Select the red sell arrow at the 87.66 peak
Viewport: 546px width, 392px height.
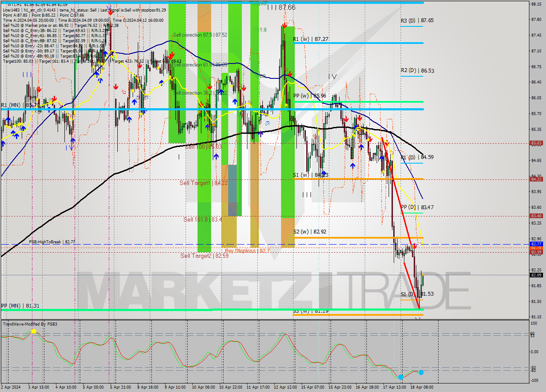pos(285,25)
